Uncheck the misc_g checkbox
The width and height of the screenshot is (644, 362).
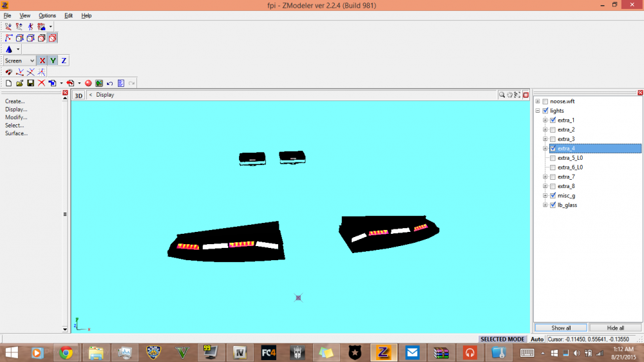[553, 196]
